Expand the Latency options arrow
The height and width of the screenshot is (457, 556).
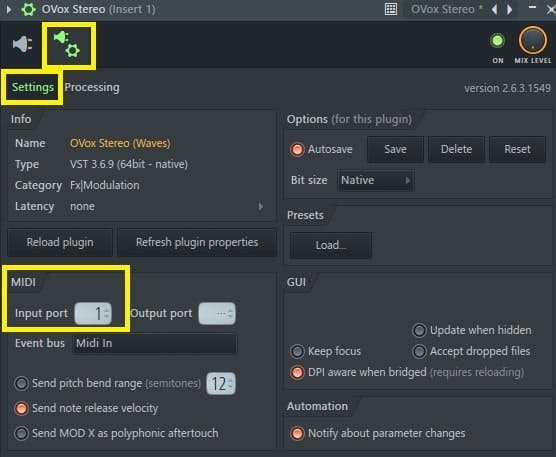(261, 206)
